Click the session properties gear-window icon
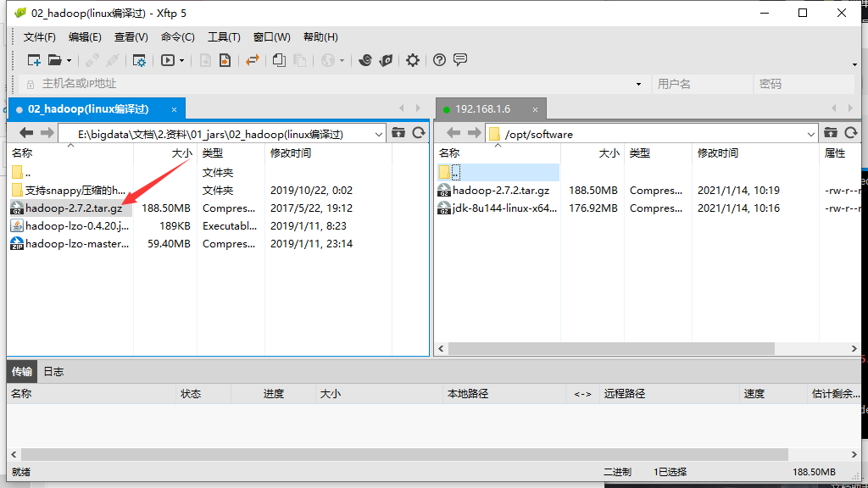The height and width of the screenshot is (488, 868). tap(139, 60)
